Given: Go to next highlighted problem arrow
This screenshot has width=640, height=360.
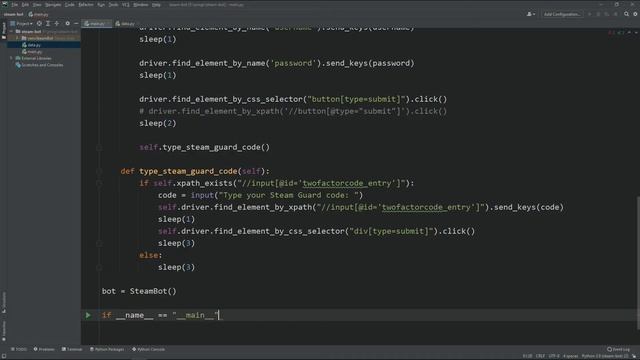Looking at the screenshot, I should tap(636, 32).
